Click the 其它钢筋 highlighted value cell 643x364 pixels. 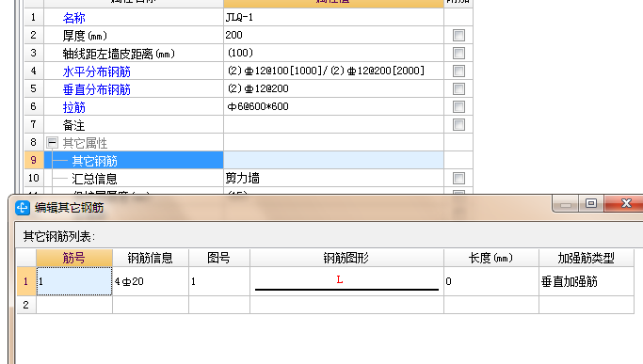(333, 160)
